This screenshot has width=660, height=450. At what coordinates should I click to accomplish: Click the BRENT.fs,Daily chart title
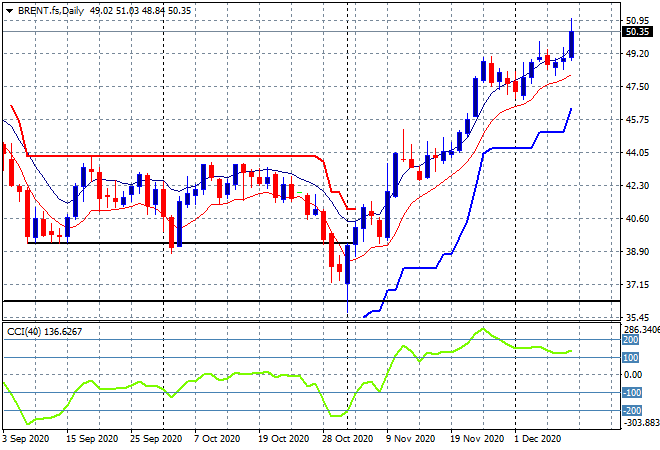pos(51,11)
